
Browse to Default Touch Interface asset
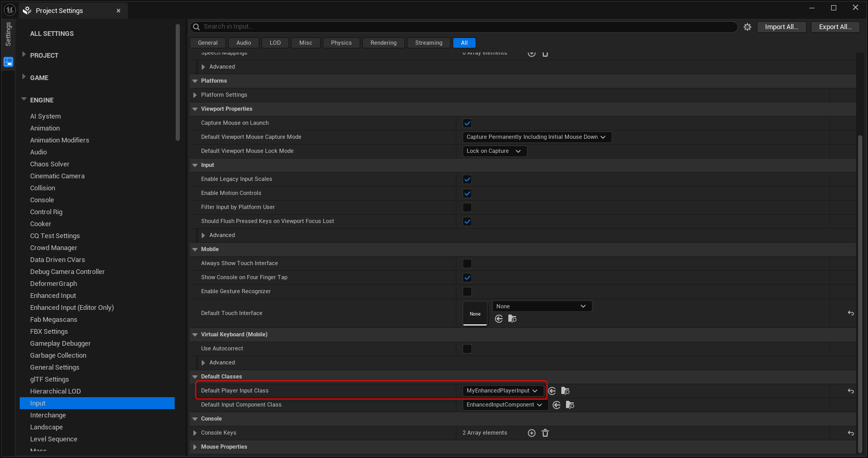click(x=512, y=319)
